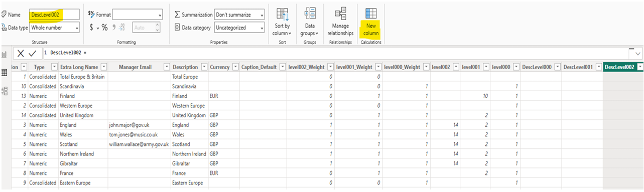
Task: Click the Numeric type cell in Wales row
Action: coord(43,134)
